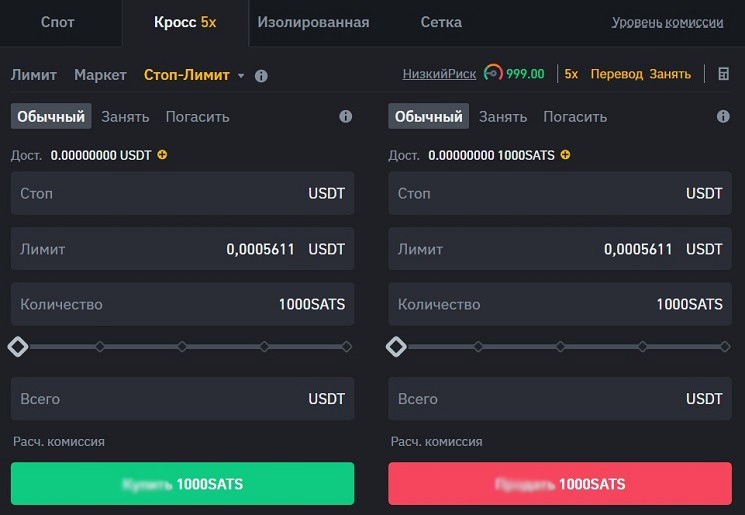Add 1000SATS funds via plus icon
Viewport: 745px width, 515px height.
(x=565, y=155)
